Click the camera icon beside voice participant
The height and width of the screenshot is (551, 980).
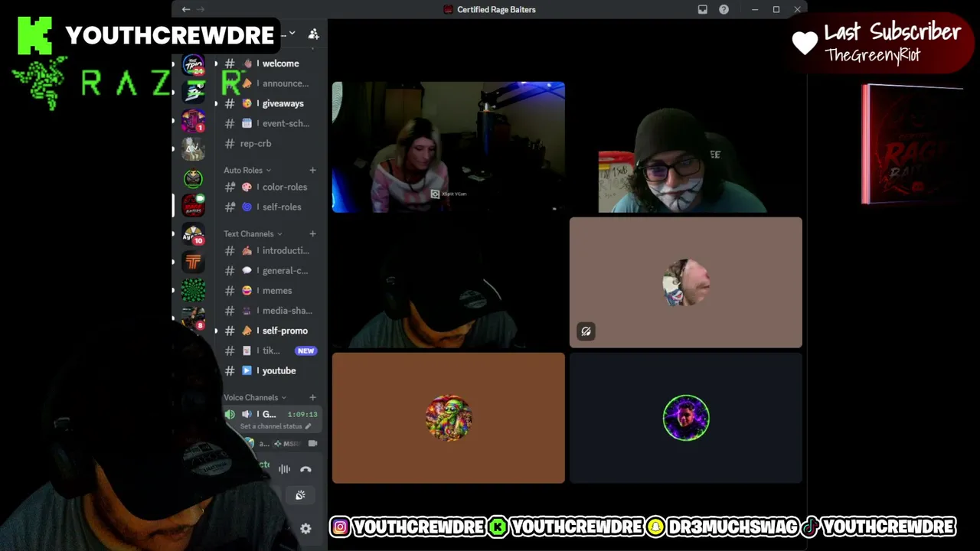click(312, 443)
